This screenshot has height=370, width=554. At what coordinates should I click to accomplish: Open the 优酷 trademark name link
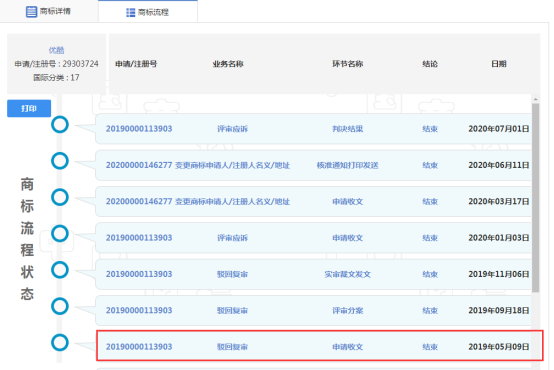(x=56, y=50)
